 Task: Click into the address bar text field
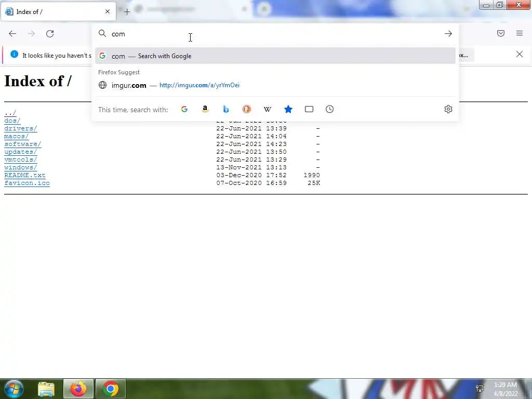pyautogui.click(x=275, y=34)
